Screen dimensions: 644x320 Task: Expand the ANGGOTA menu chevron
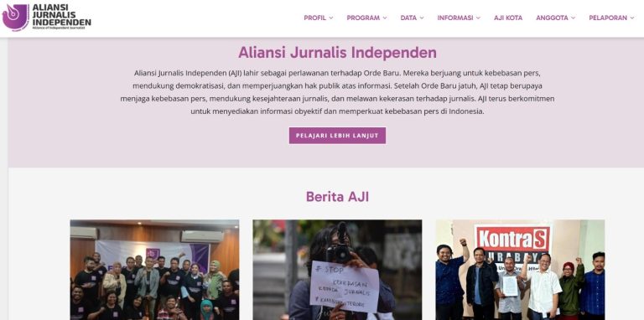point(573,18)
